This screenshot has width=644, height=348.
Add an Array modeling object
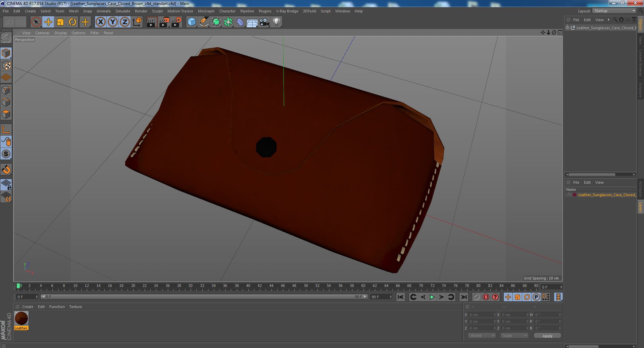228,22
